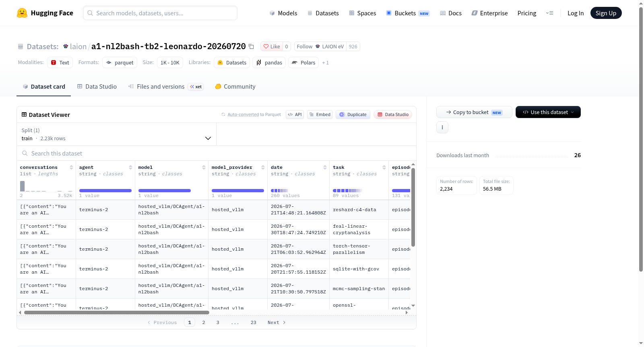Open the Files and versions tab
644x347 pixels.
point(165,87)
